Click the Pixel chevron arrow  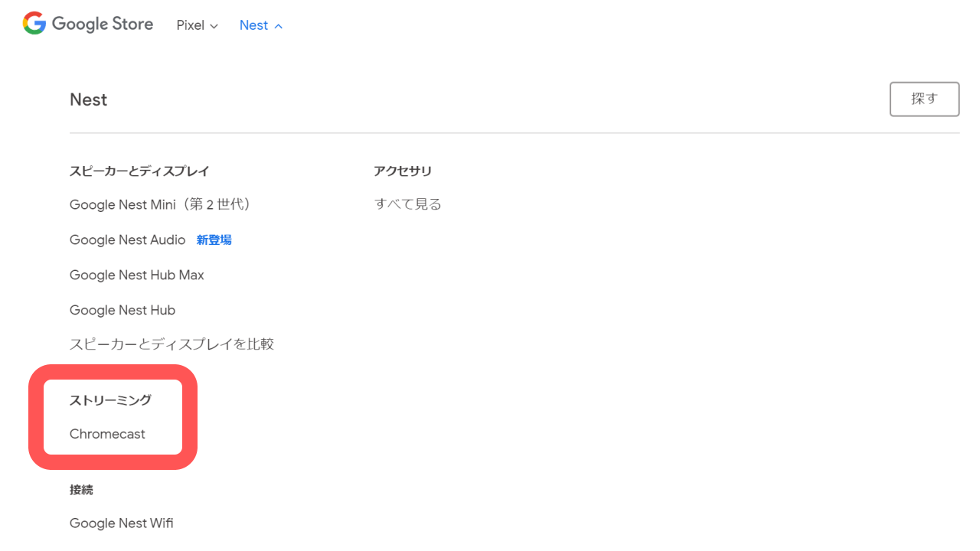pyautogui.click(x=214, y=26)
